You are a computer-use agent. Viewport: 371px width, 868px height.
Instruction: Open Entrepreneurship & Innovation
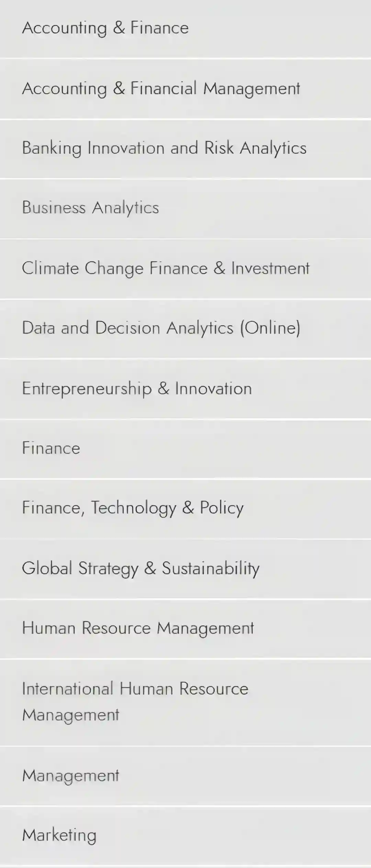click(x=137, y=389)
